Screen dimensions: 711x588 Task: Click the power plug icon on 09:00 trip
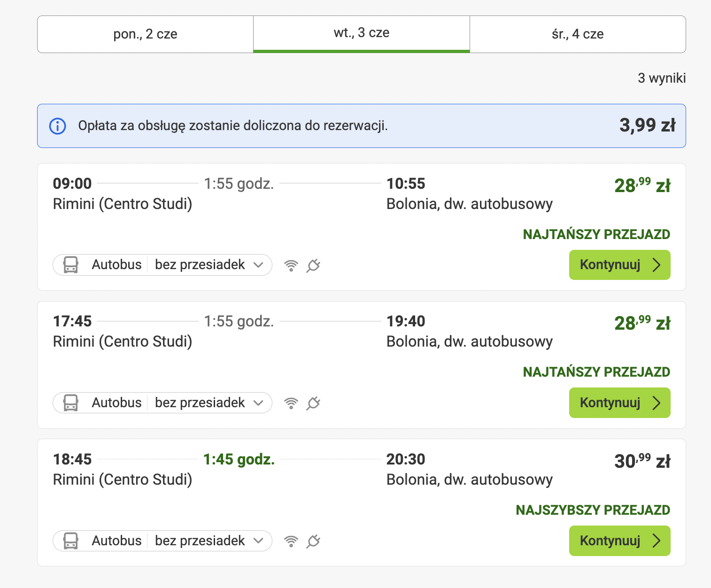[x=313, y=266]
